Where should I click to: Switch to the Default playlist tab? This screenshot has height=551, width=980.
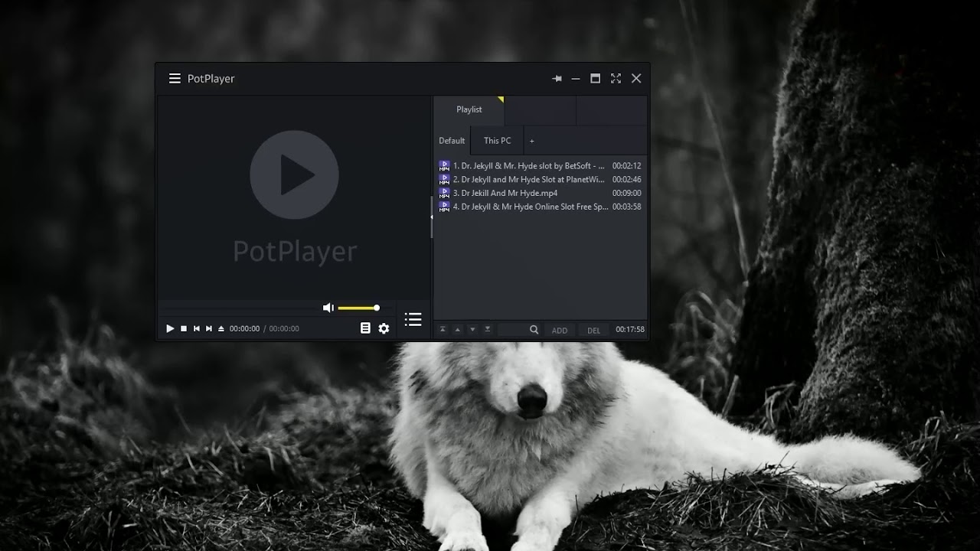452,141
